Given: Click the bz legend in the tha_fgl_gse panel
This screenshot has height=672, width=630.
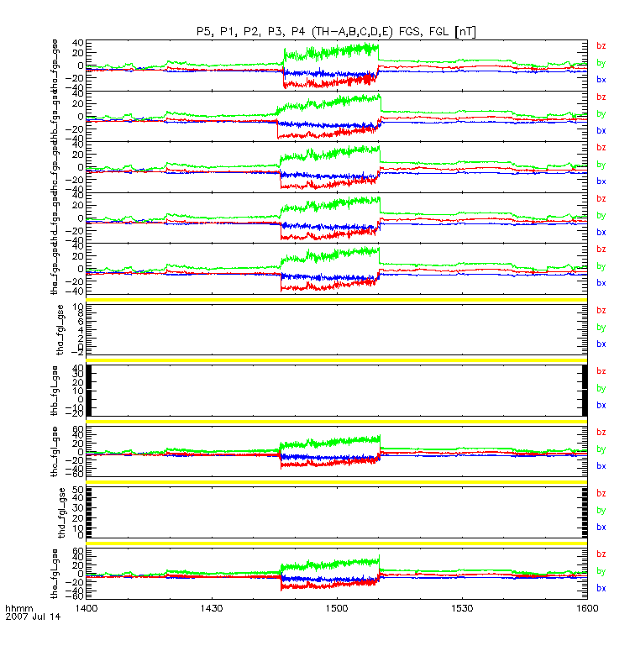Looking at the screenshot, I should pyautogui.click(x=601, y=310).
